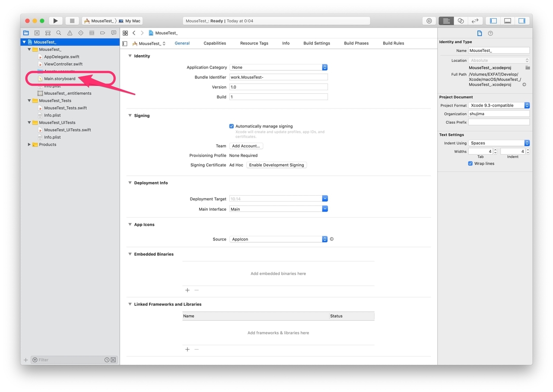Show the Project navigator

click(x=26, y=33)
